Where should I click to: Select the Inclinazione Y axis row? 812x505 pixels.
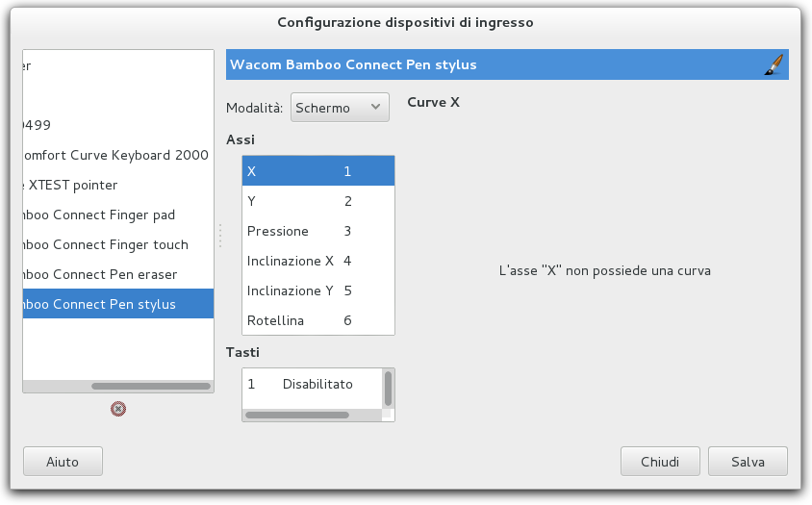(x=318, y=290)
